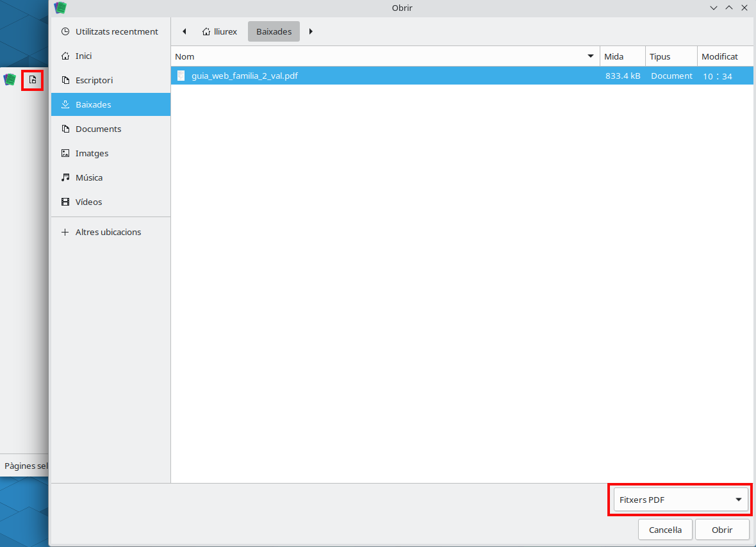Sort by the Modificat column header
Viewport: 756px width, 547px height.
coord(725,56)
